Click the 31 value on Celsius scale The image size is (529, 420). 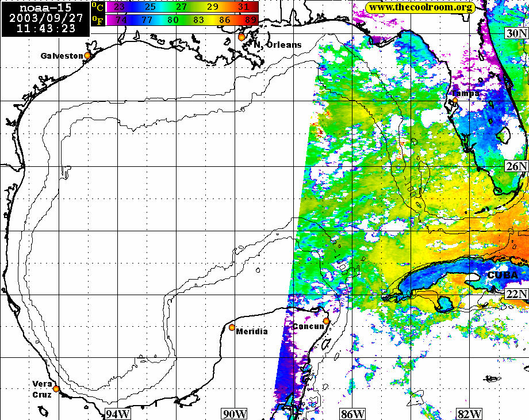244,7
